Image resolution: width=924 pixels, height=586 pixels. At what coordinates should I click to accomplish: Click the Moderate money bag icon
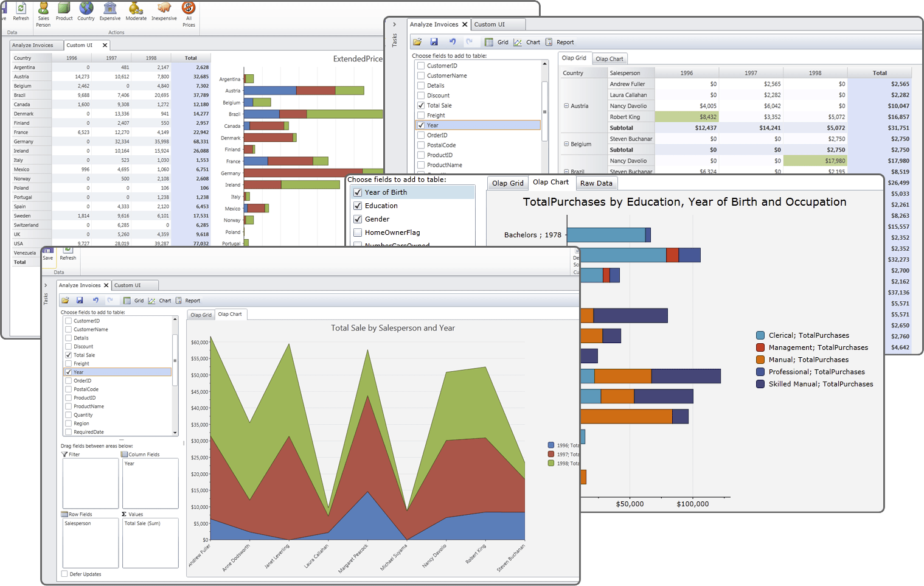tap(136, 8)
